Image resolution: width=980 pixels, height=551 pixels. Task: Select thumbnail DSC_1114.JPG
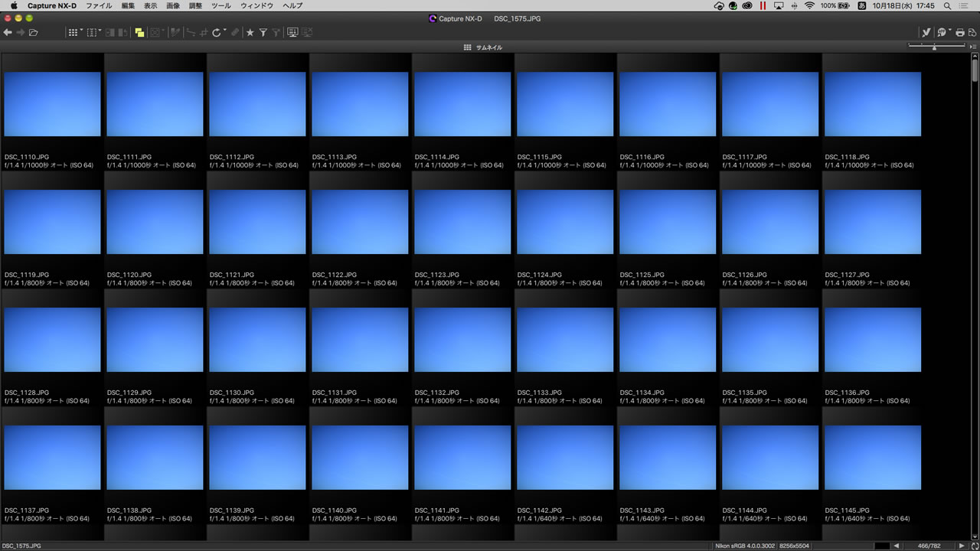462,104
